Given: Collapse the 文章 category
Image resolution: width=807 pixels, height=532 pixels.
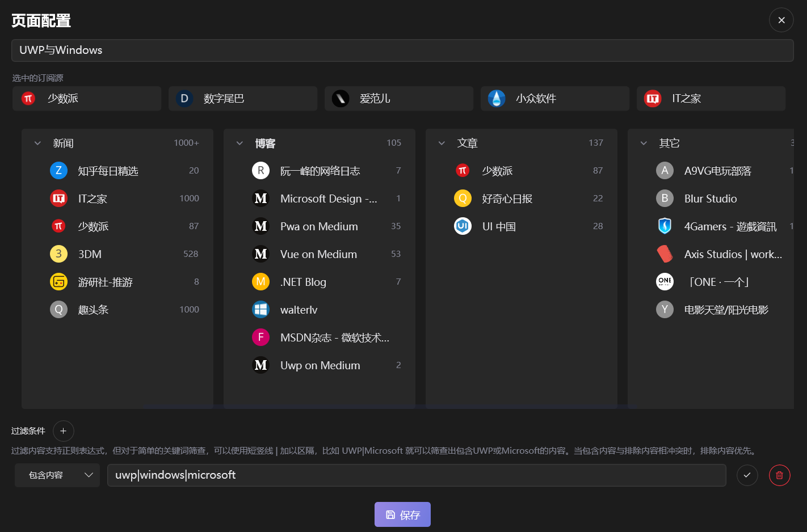Looking at the screenshot, I should 442,143.
